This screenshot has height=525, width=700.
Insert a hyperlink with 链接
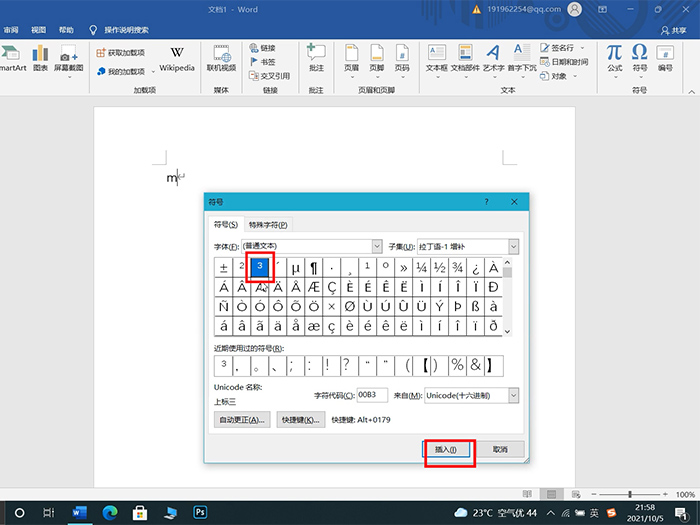click(262, 48)
